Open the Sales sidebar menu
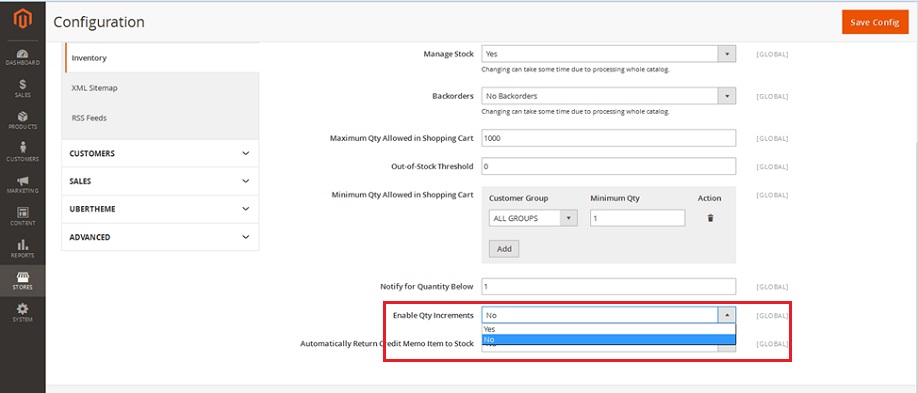 point(22,89)
